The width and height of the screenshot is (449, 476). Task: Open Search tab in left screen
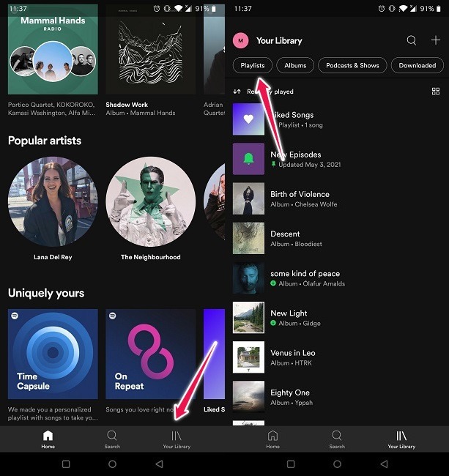pyautogui.click(x=112, y=439)
